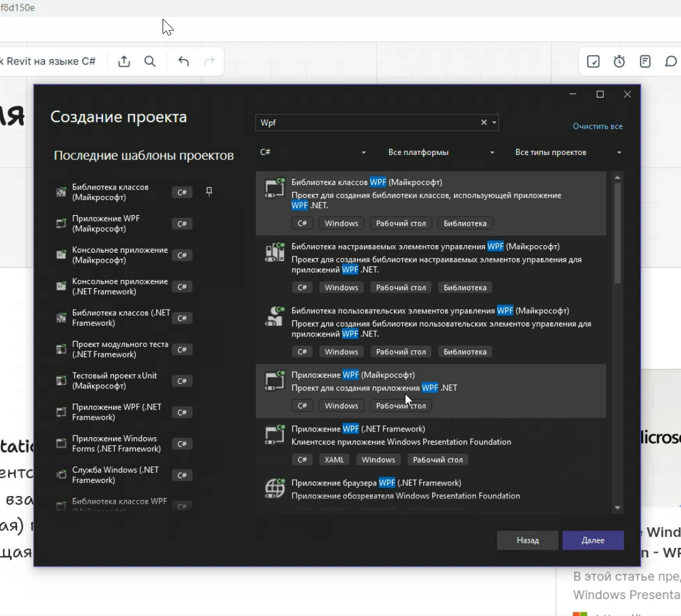Click the Далее button
Viewport: 681px width, 616px height.
point(593,540)
